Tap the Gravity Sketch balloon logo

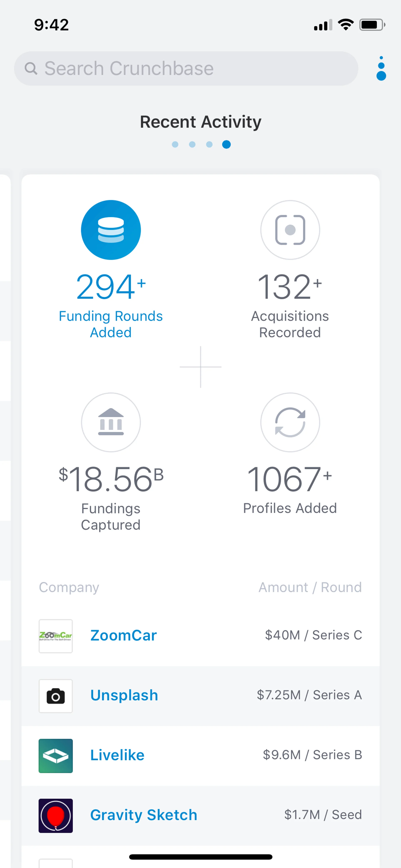coord(56,815)
